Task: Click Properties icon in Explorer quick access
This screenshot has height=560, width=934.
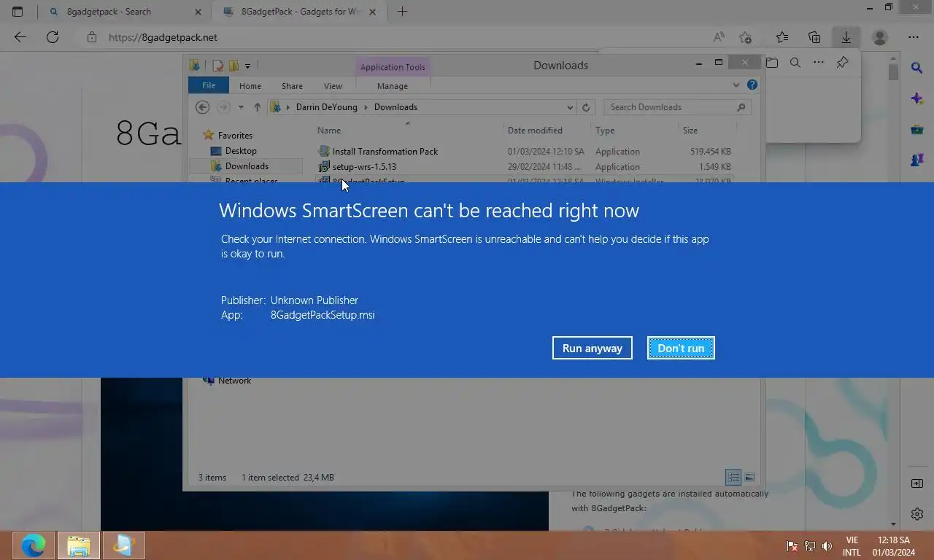Action: (x=217, y=66)
